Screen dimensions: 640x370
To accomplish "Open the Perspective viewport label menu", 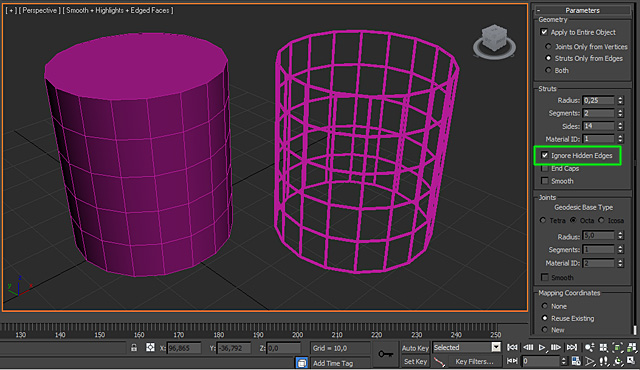I will coord(40,10).
